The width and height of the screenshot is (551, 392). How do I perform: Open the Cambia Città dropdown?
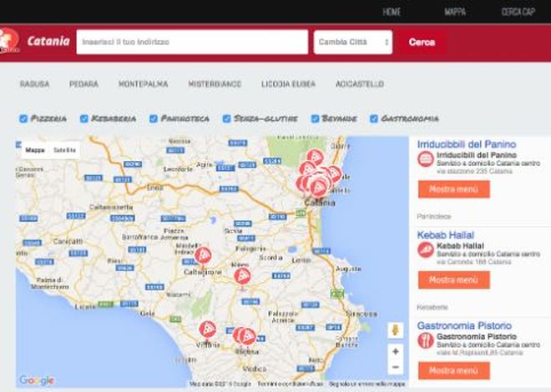coord(353,42)
